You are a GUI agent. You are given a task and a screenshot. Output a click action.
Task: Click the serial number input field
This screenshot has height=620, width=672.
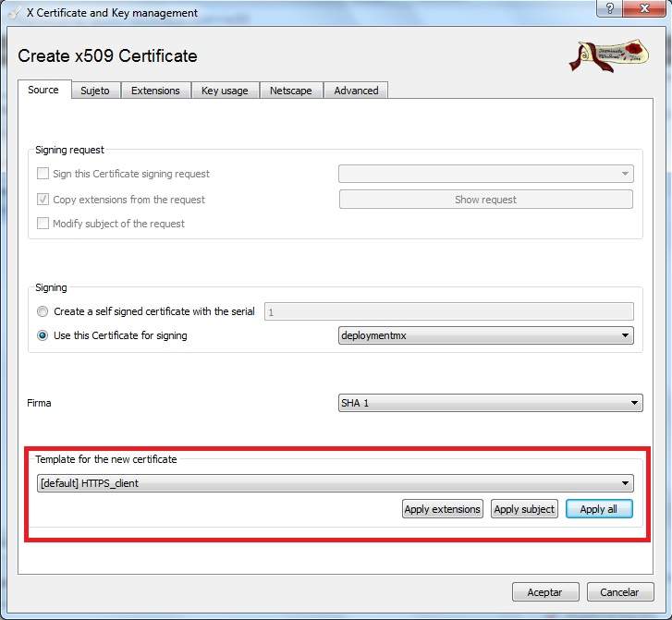(x=449, y=312)
